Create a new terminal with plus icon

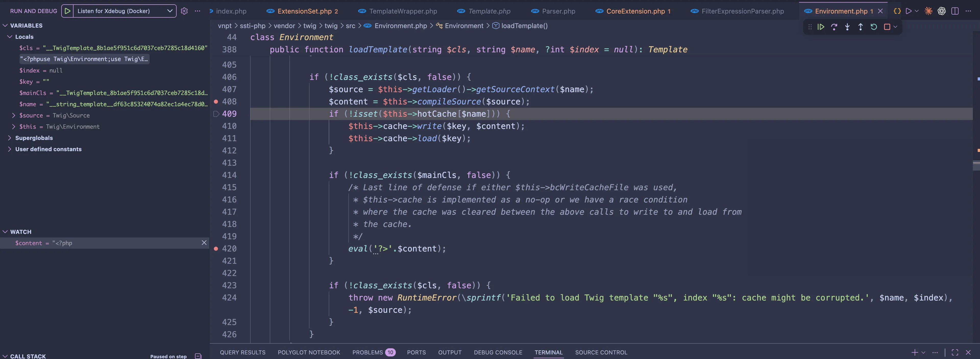[x=915, y=353]
